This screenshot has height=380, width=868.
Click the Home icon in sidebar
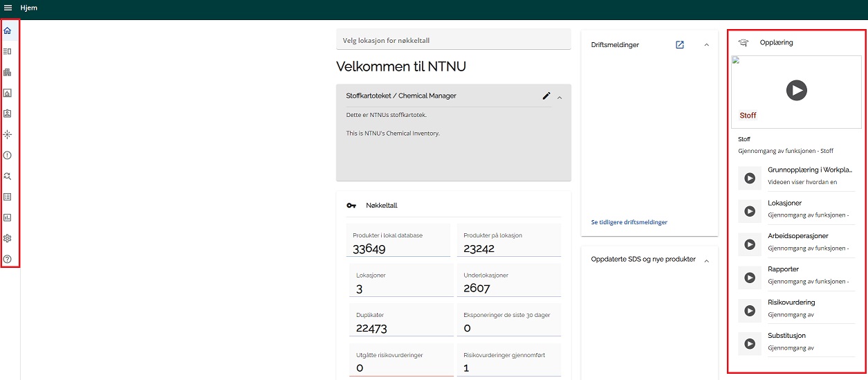(x=8, y=30)
